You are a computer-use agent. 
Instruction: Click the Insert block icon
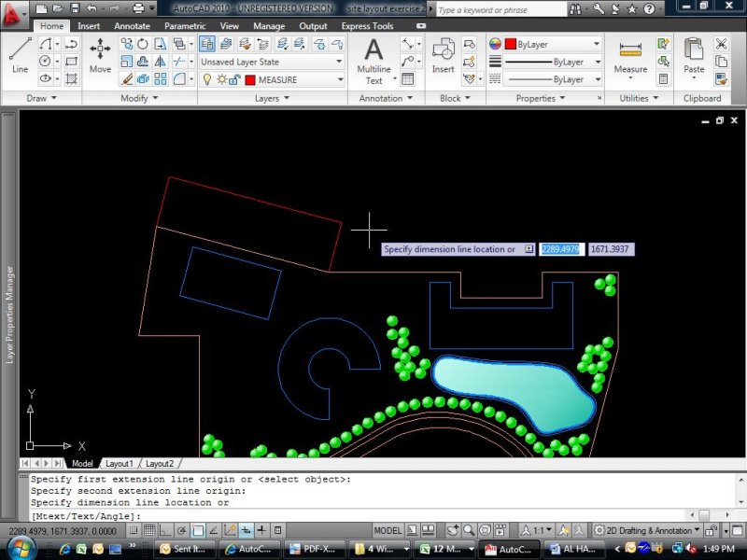[x=443, y=54]
